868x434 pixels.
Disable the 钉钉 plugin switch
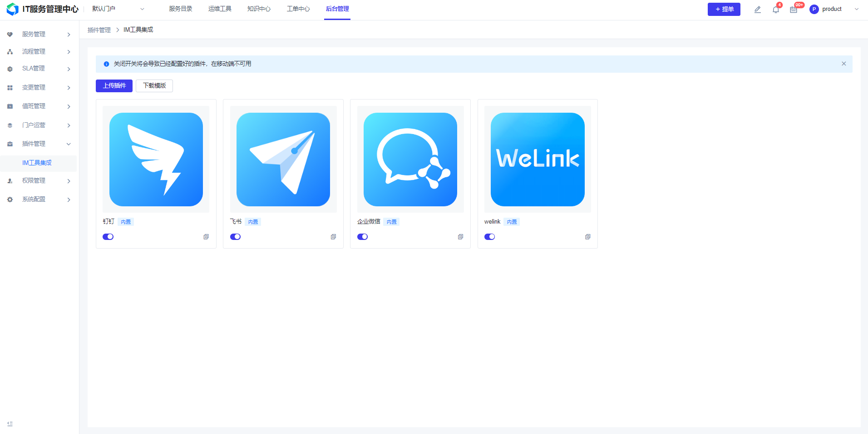coord(108,237)
